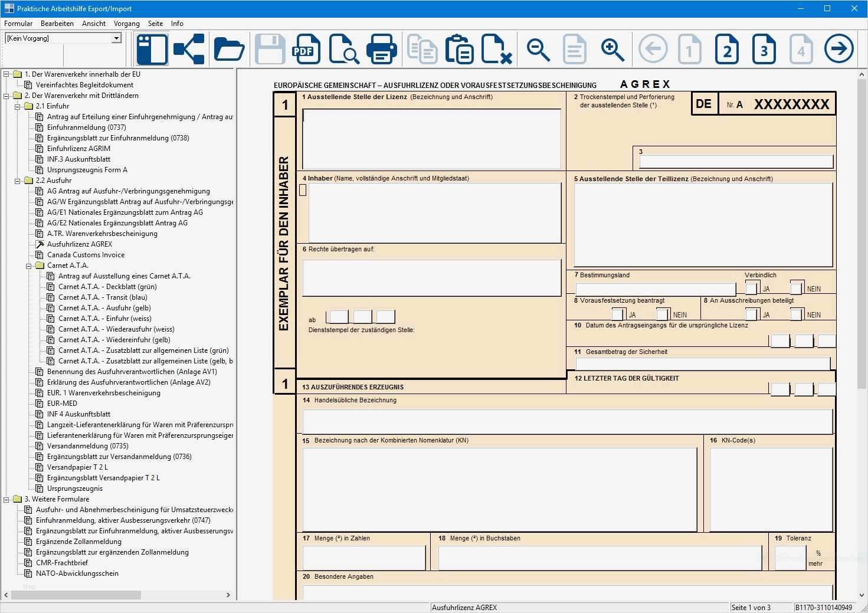Check JA box for Verbindlich
868x613 pixels.
[751, 288]
